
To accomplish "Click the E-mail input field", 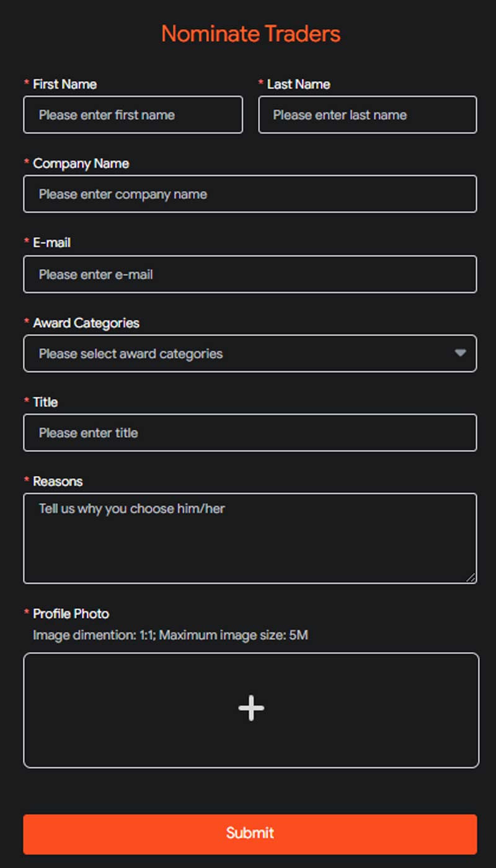I will coord(250,274).
